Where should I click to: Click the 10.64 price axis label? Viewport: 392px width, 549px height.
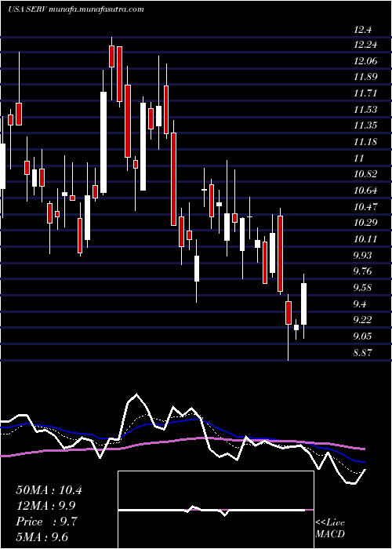pos(365,191)
